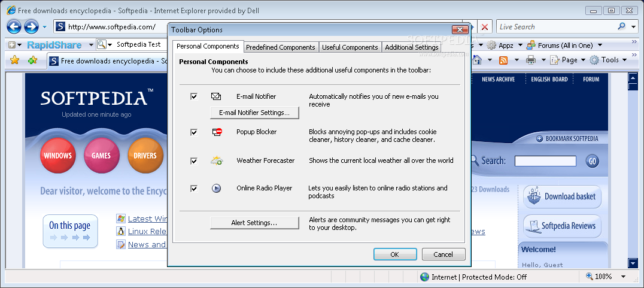The width and height of the screenshot is (644, 288).
Task: Click the Print icon
Action: pos(531,60)
